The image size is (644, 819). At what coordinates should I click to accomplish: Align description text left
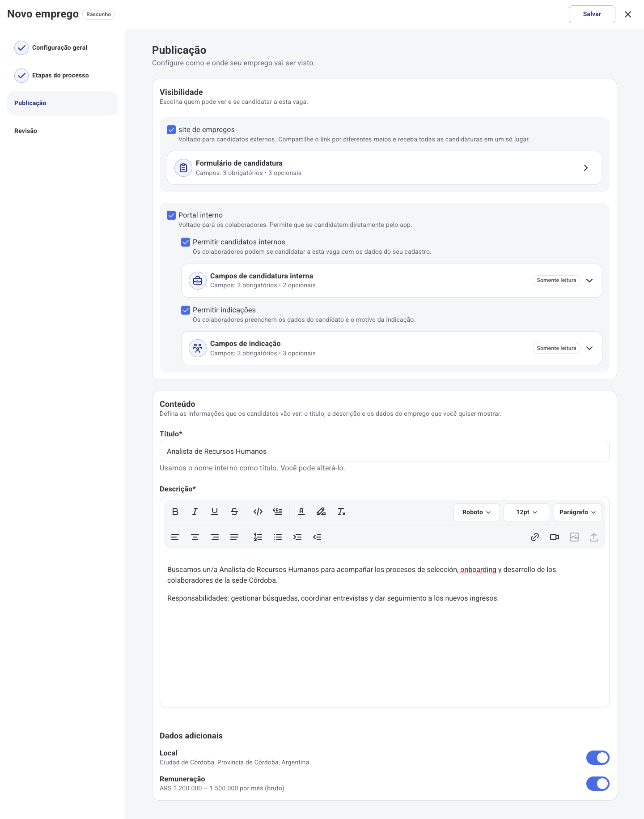pyautogui.click(x=175, y=537)
